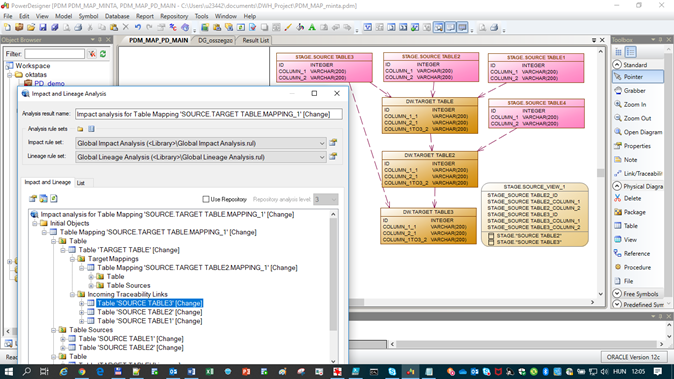The height and width of the screenshot is (379, 674).
Task: Toggle the Use Repository checkbox
Action: coord(206,199)
